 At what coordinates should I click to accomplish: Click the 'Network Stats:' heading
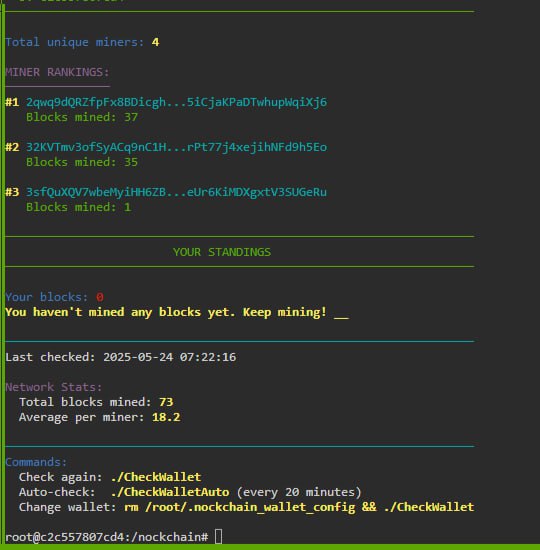(x=54, y=387)
